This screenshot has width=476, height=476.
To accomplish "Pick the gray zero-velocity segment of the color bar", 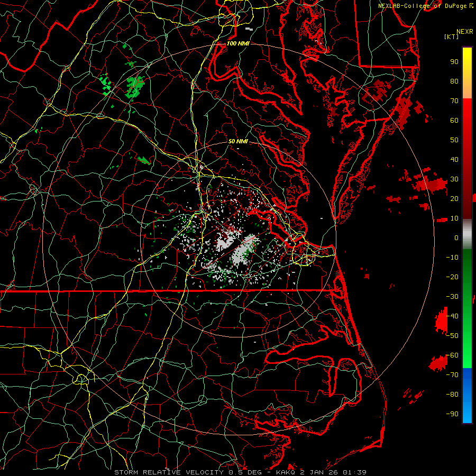I will 467,234.
